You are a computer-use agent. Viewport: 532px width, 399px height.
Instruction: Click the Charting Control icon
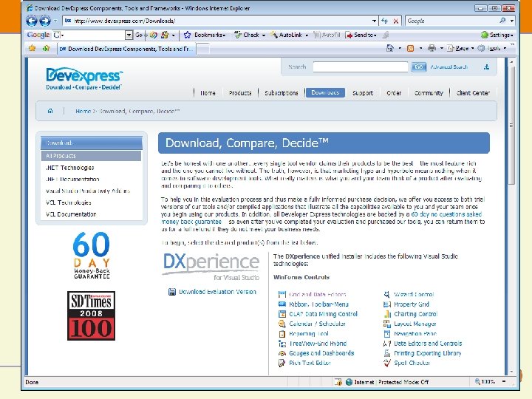[x=386, y=314]
